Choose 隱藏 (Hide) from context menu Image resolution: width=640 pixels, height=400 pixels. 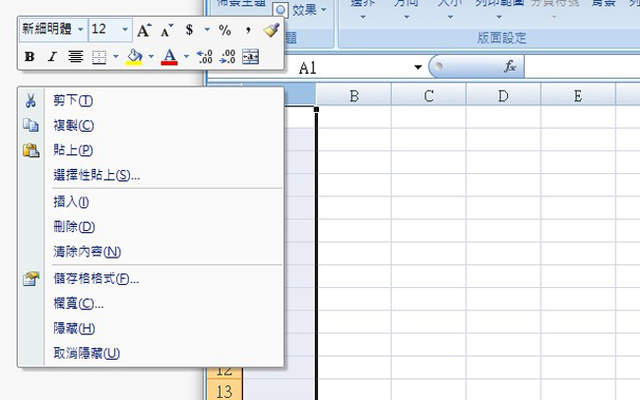click(x=73, y=328)
